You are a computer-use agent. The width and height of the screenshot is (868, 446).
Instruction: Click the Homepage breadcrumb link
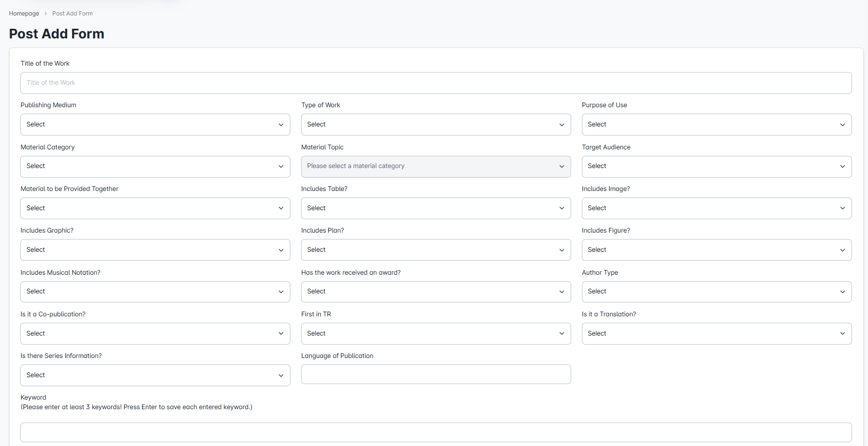pos(24,13)
